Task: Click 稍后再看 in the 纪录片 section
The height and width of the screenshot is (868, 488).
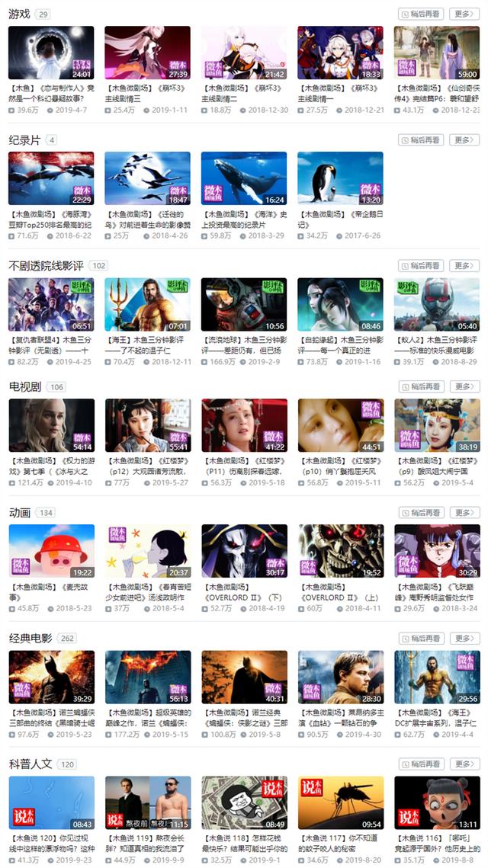Action: [420, 139]
